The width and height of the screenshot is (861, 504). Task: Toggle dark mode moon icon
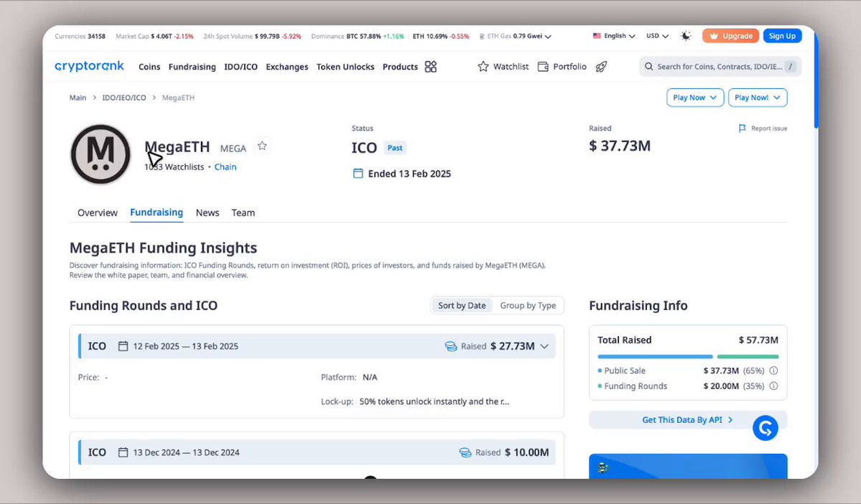pos(686,36)
